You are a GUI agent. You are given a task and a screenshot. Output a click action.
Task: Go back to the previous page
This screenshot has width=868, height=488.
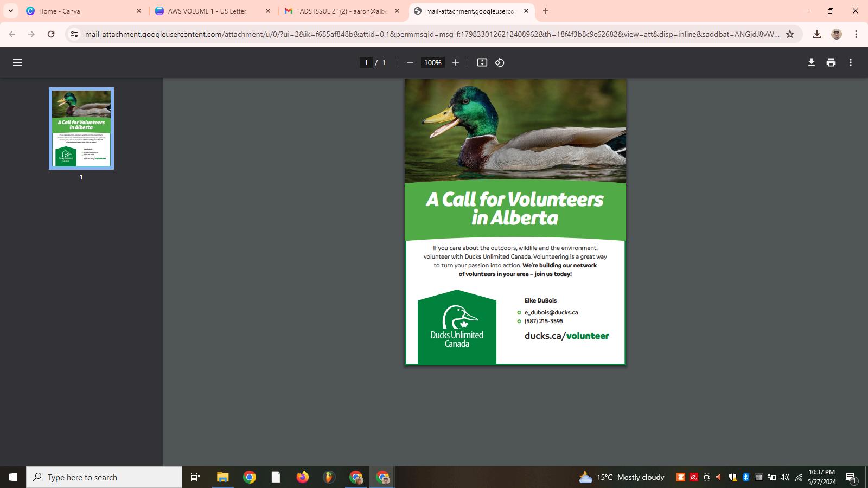(12, 34)
